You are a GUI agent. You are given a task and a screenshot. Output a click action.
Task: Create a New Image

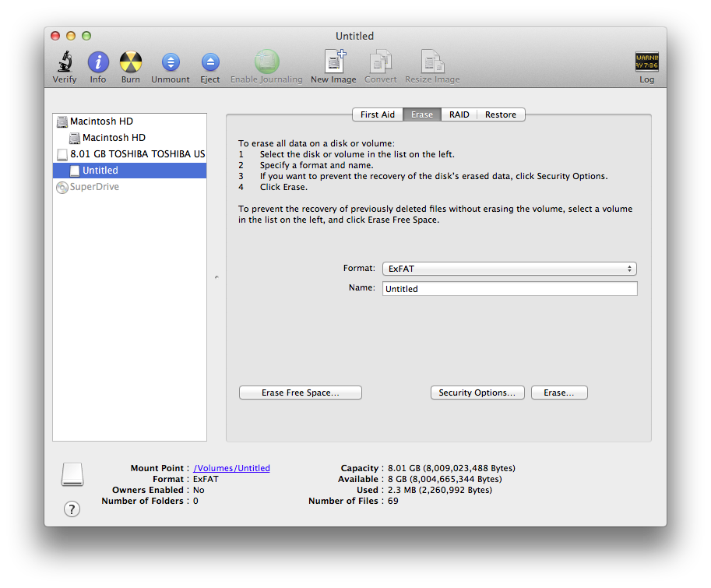334,62
